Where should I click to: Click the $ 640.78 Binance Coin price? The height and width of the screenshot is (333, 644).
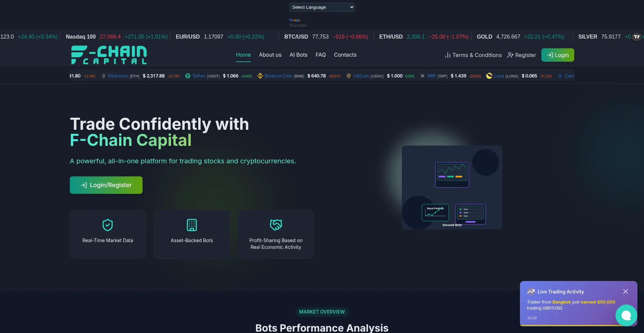coord(317,76)
